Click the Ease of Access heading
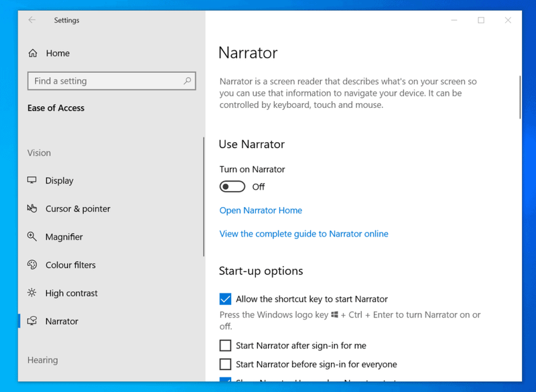This screenshot has width=536, height=392. (56, 108)
